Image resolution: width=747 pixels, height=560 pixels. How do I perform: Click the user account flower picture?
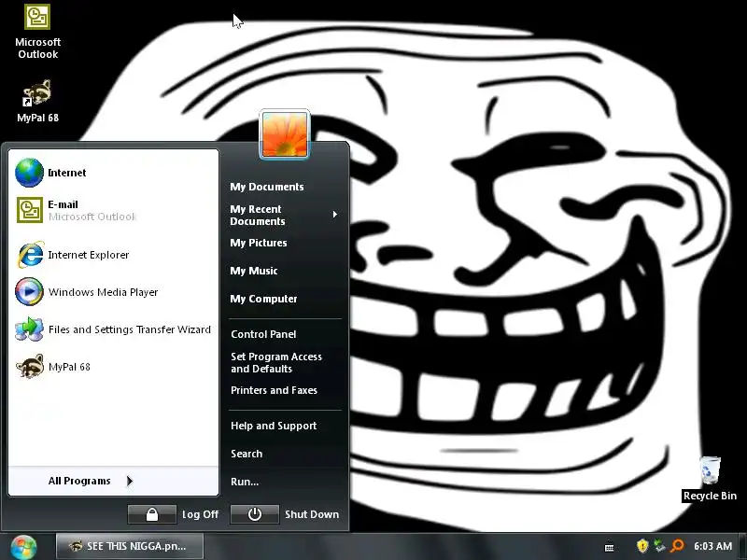[285, 134]
